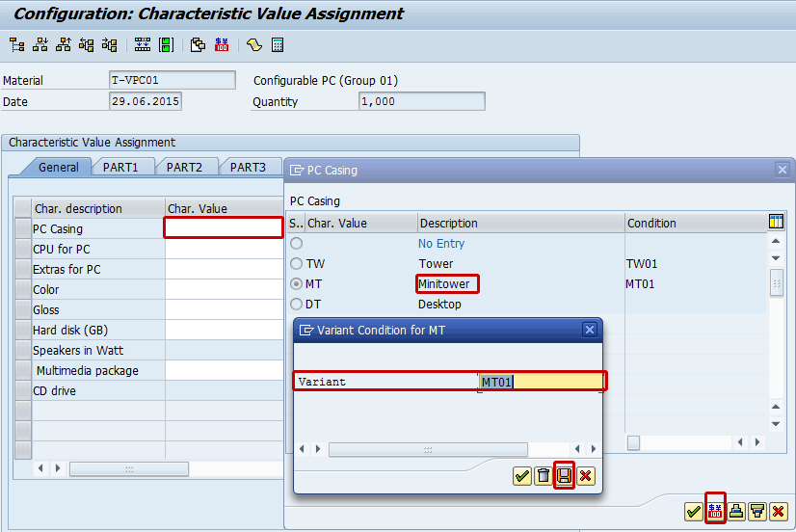Click the hierarchy up-arrow toolbar icon
796x532 pixels.
click(64, 45)
